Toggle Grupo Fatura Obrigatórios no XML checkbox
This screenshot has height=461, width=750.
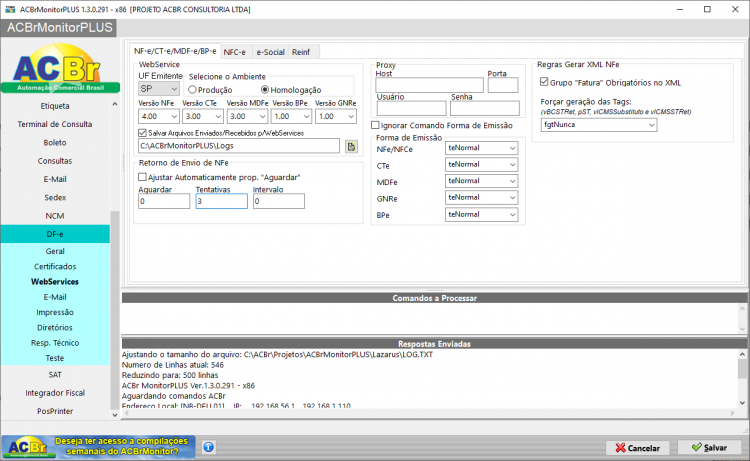(x=544, y=82)
